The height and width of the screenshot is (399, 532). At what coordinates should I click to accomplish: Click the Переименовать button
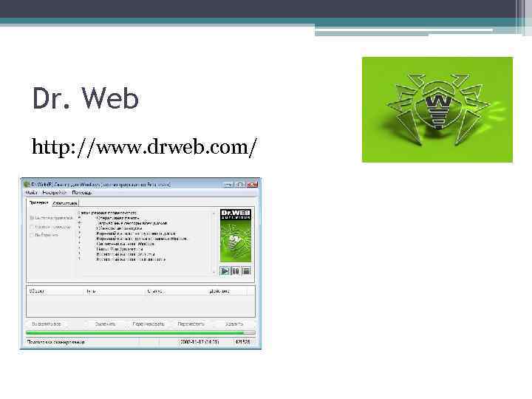(x=149, y=324)
